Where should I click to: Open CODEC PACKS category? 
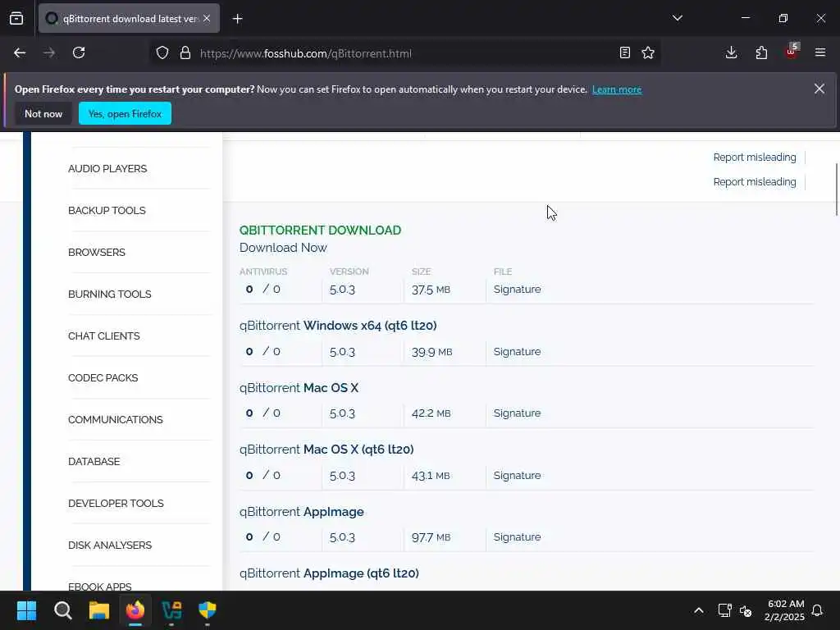pos(103,377)
